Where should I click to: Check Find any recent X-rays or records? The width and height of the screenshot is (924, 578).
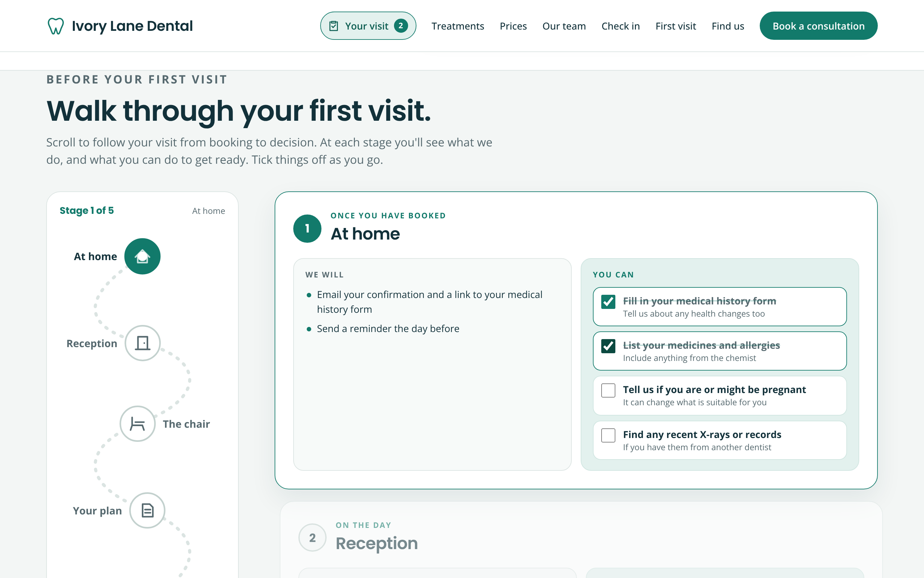tap(608, 435)
